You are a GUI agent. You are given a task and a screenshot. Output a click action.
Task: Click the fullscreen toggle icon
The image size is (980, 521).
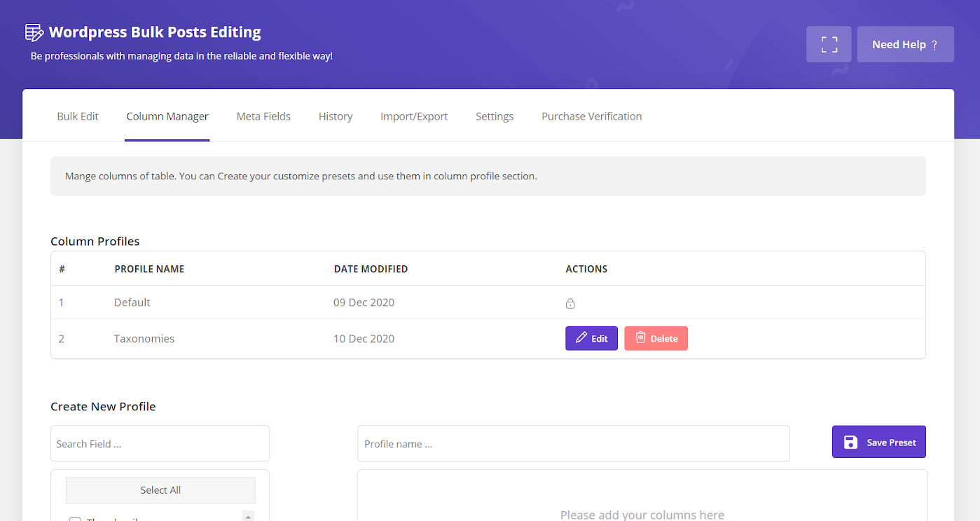point(829,44)
